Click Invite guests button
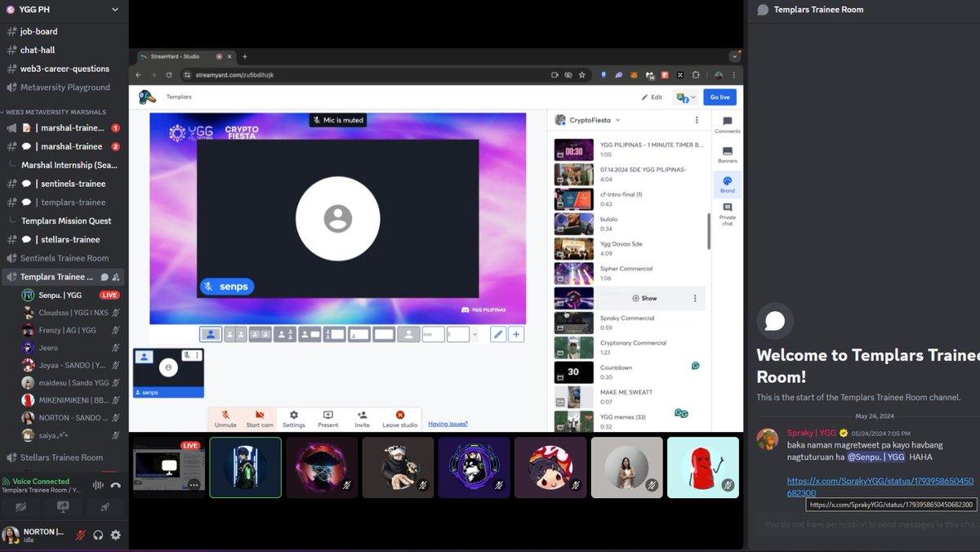The width and height of the screenshot is (980, 552). 362,419
